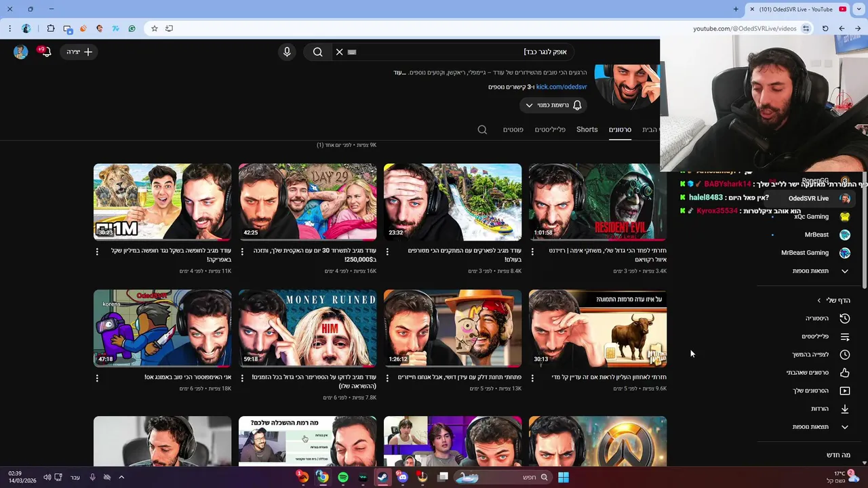The image size is (868, 488).
Task: Open Steam from the taskbar
Action: tap(383, 477)
